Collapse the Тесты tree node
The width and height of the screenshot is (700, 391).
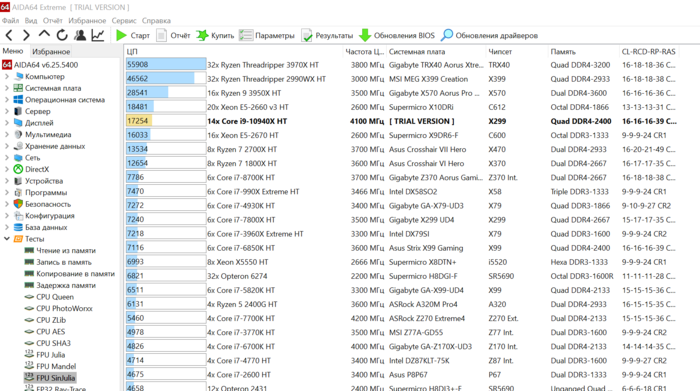7,239
